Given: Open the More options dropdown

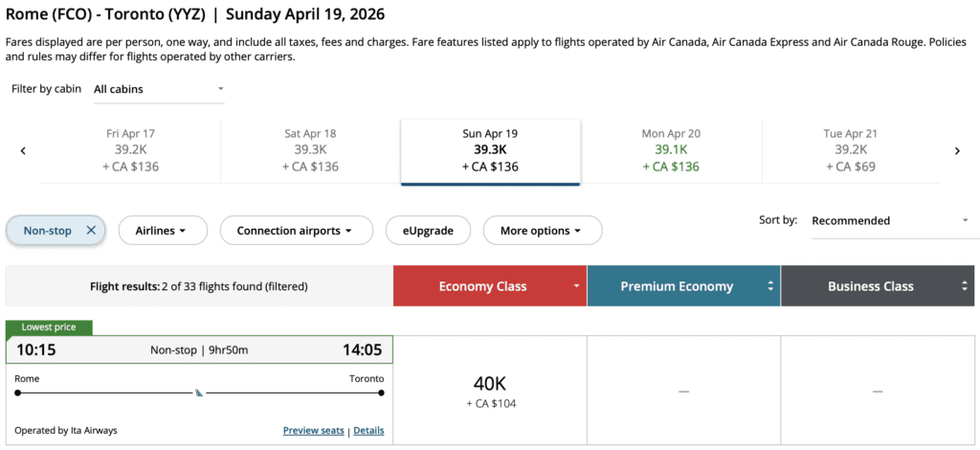Looking at the screenshot, I should 543,231.
